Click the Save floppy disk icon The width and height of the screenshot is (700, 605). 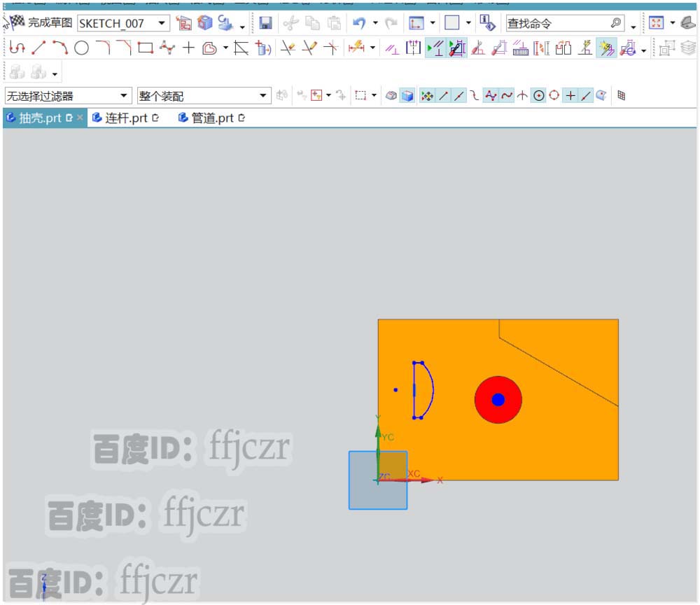tap(265, 23)
